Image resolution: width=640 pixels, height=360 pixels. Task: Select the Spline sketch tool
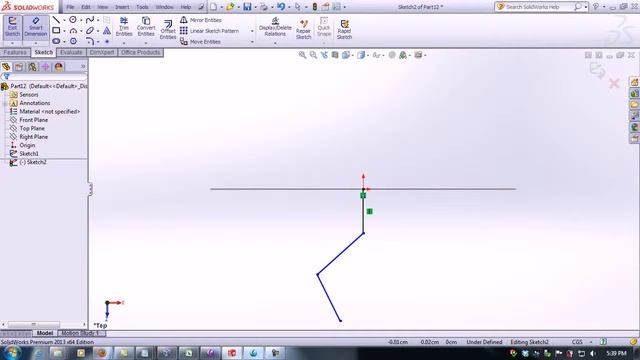90,20
